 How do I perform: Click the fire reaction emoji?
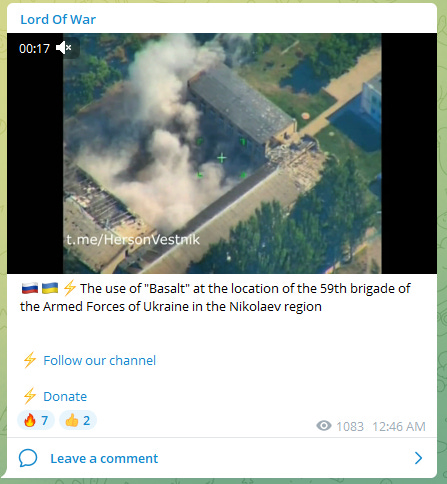click(x=30, y=420)
